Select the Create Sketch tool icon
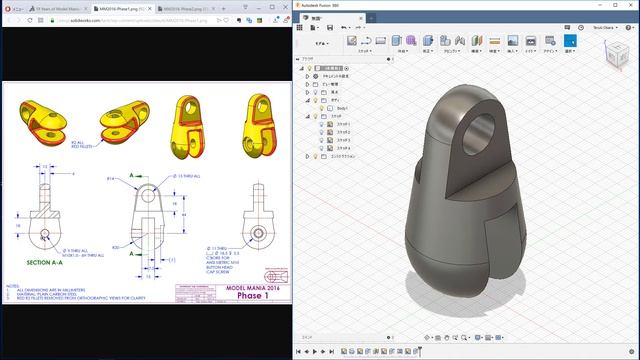640x360 pixels. pyautogui.click(x=351, y=40)
